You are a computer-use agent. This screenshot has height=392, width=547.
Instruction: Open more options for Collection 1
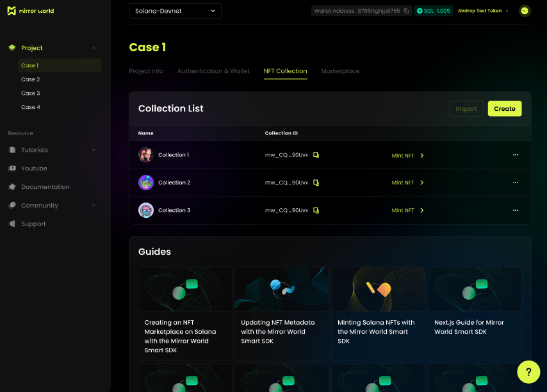pyautogui.click(x=516, y=155)
